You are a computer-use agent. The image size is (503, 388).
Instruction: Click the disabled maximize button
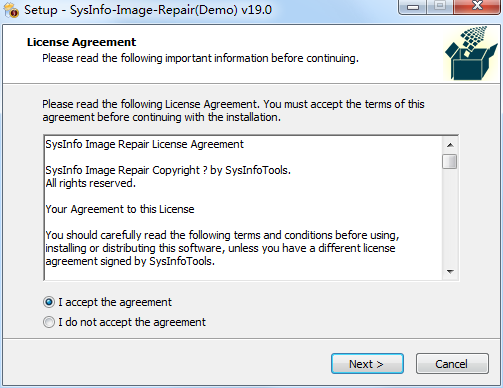tap(440, 7)
